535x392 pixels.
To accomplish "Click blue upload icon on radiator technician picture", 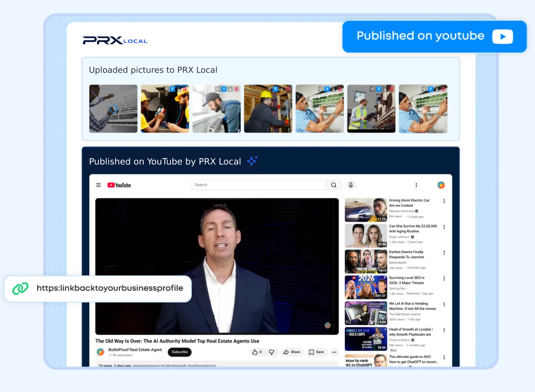I will 224,89.
